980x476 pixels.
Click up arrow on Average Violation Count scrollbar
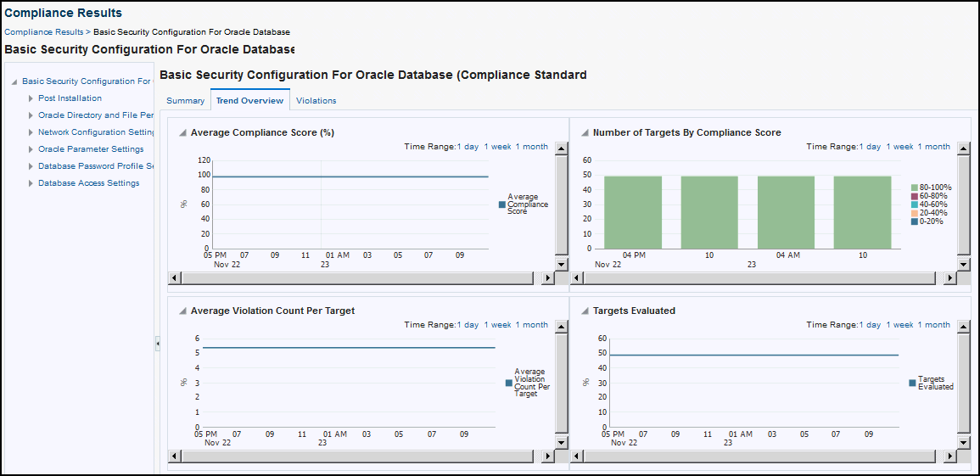pyautogui.click(x=561, y=326)
